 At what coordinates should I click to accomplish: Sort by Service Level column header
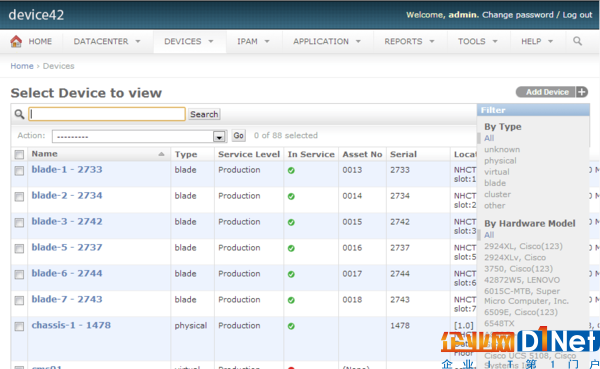tap(249, 154)
